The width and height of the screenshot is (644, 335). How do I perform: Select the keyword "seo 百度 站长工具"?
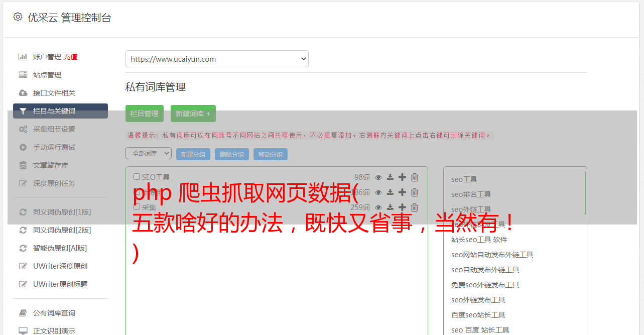pos(480,330)
